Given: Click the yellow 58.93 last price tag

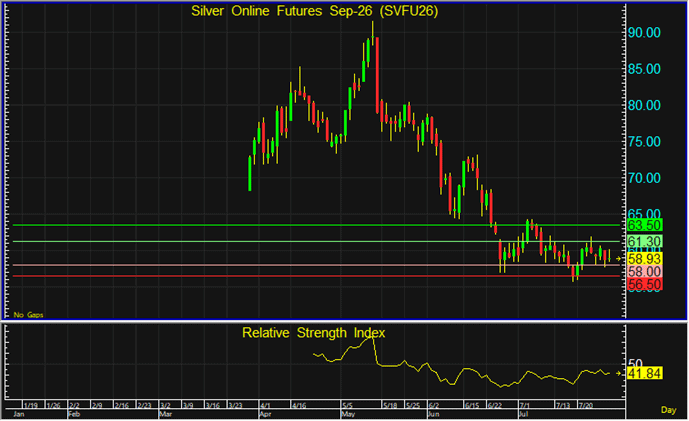Looking at the screenshot, I should click(644, 259).
